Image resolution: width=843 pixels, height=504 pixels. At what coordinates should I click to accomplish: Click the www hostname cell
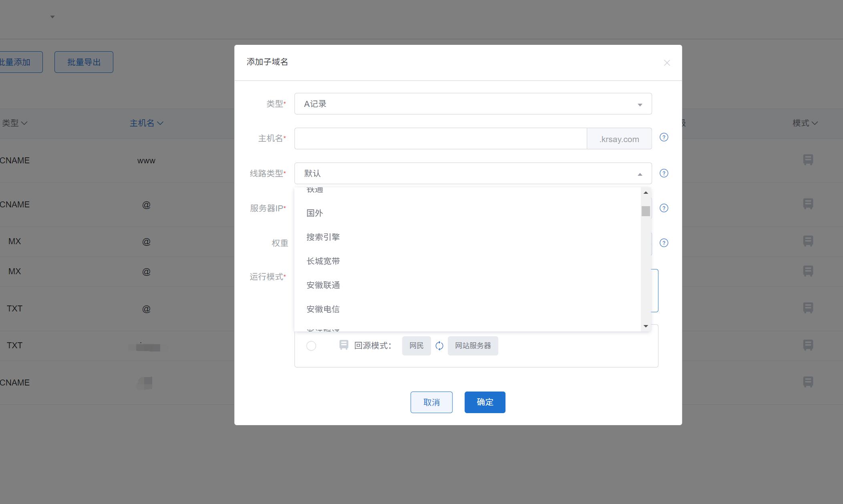146,161
